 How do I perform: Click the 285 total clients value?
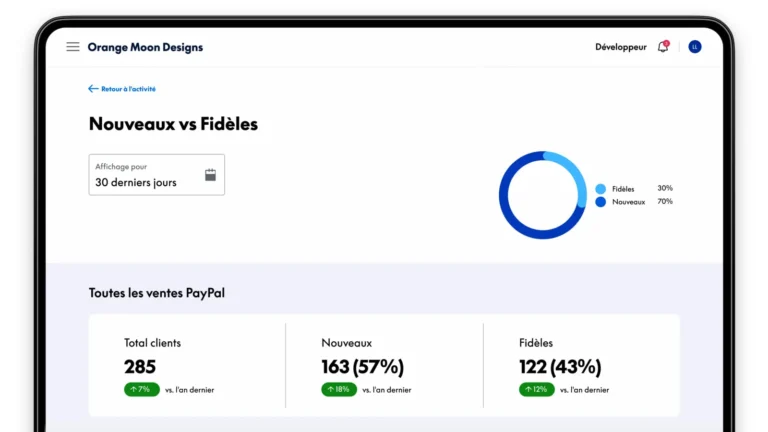tap(140, 367)
